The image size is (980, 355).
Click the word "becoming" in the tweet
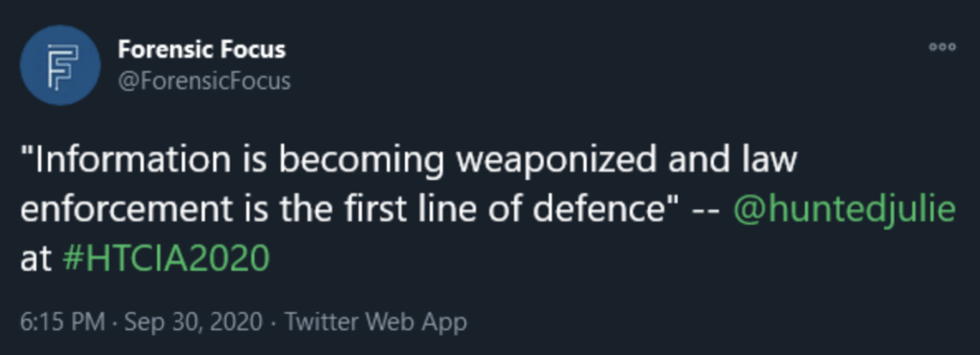click(359, 162)
